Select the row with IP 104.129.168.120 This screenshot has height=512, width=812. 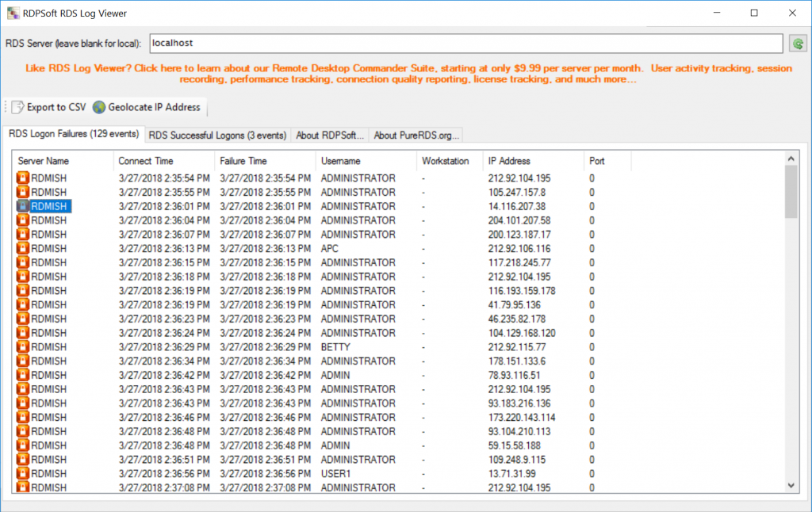click(x=521, y=333)
